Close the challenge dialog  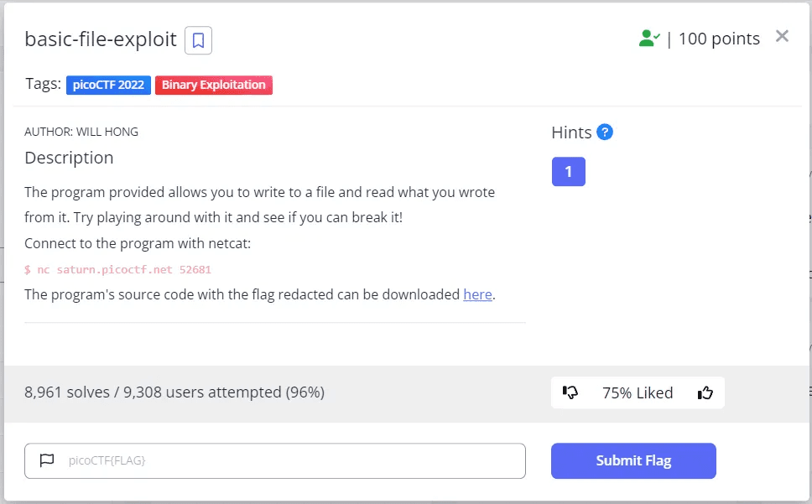click(782, 36)
